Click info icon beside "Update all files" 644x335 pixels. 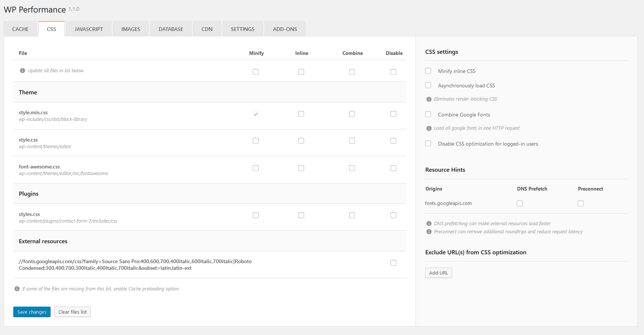(23, 71)
